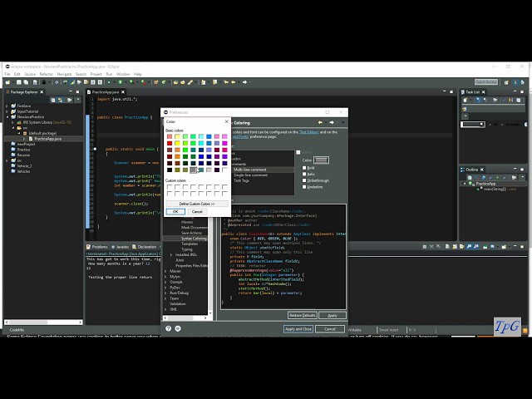Image resolution: width=532 pixels, height=399 pixels.
Task: Click the green Run icon in toolbar
Action: tap(120, 82)
